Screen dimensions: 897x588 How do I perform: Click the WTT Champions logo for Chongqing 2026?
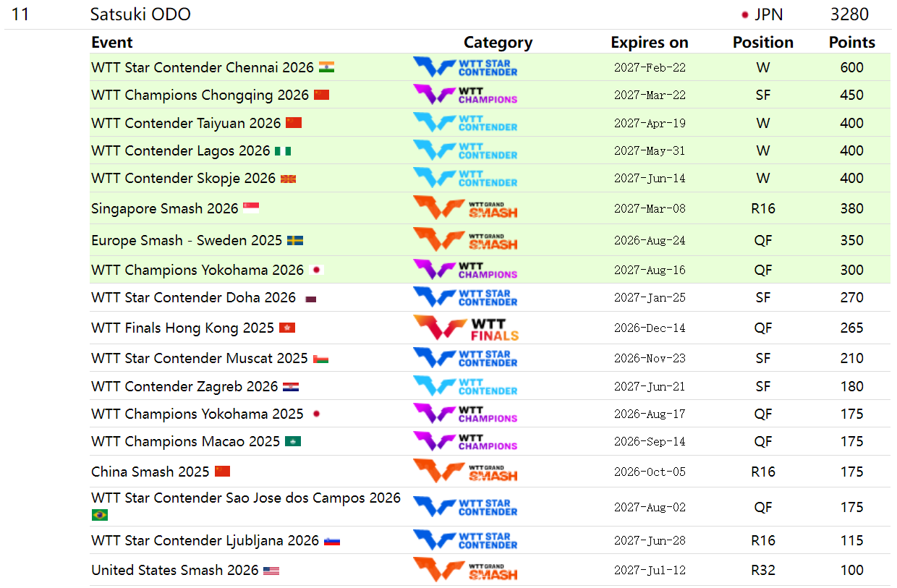point(465,95)
